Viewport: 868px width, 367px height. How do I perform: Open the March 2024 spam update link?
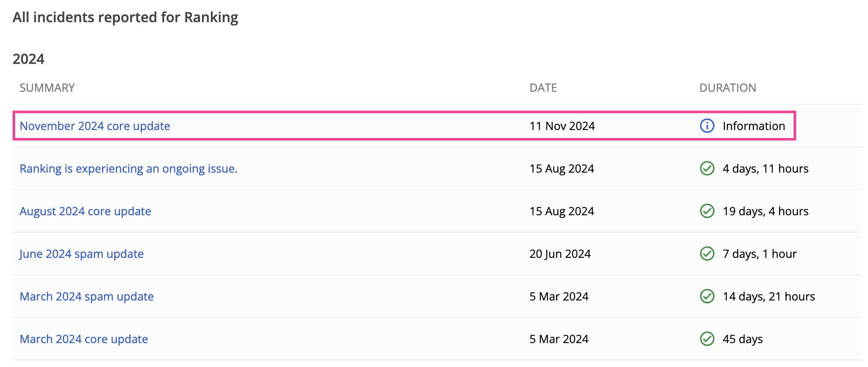[86, 297]
